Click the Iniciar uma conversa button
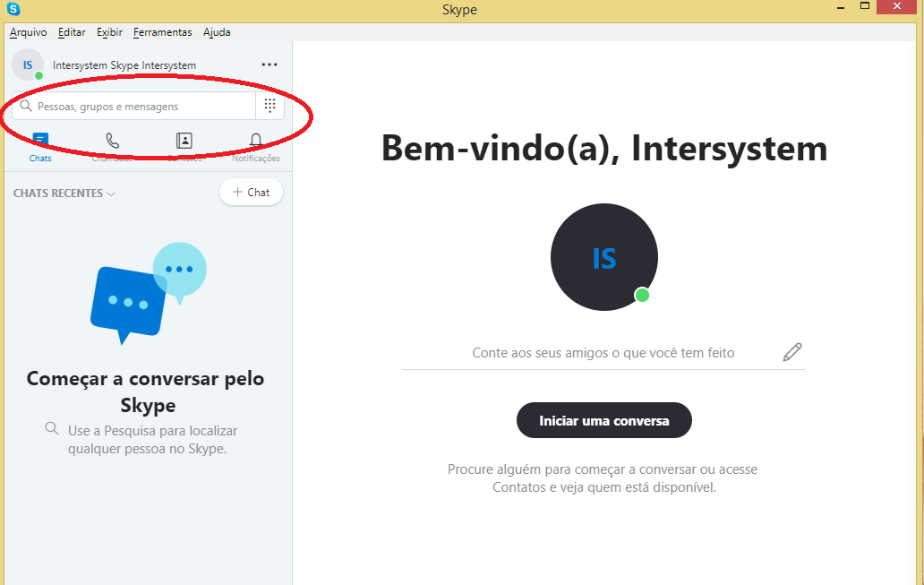This screenshot has height=585, width=924. pos(604,420)
